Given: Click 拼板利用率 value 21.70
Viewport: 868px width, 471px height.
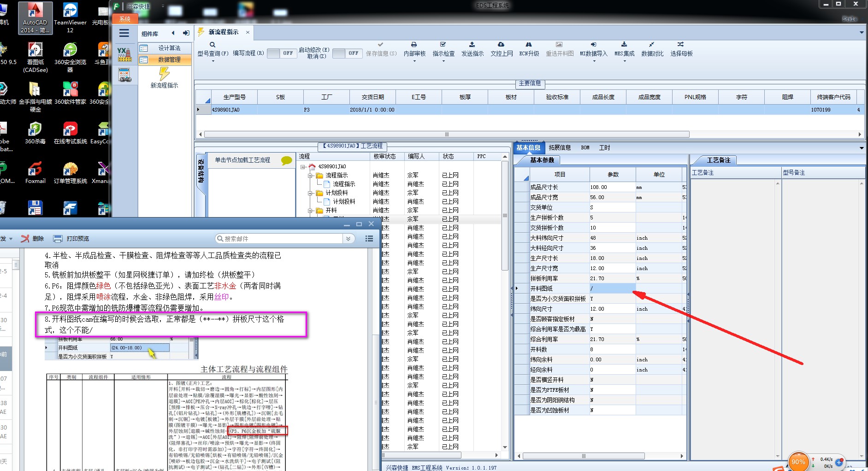Looking at the screenshot, I should click(613, 278).
